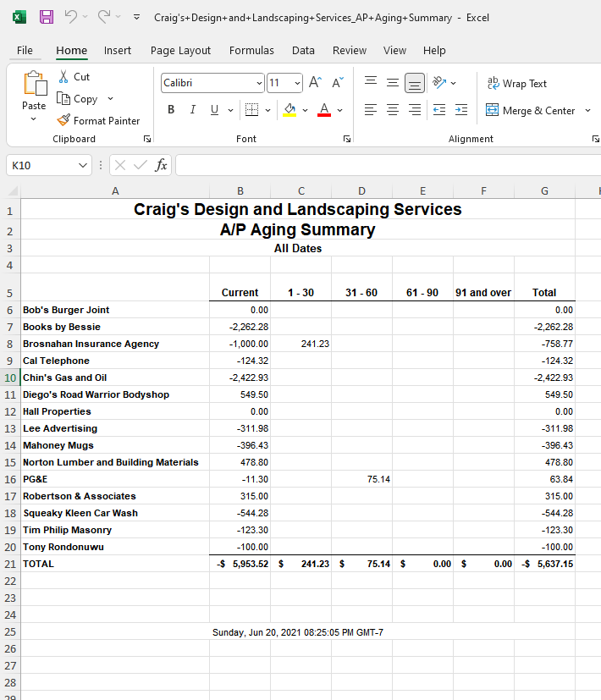
Task: Align text left
Action: pyautogui.click(x=371, y=110)
